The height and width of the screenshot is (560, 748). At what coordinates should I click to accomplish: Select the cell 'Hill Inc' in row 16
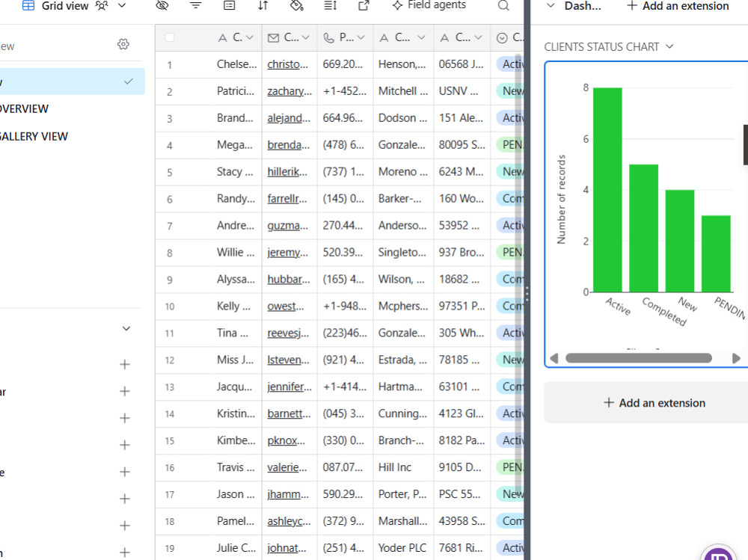click(x=403, y=467)
